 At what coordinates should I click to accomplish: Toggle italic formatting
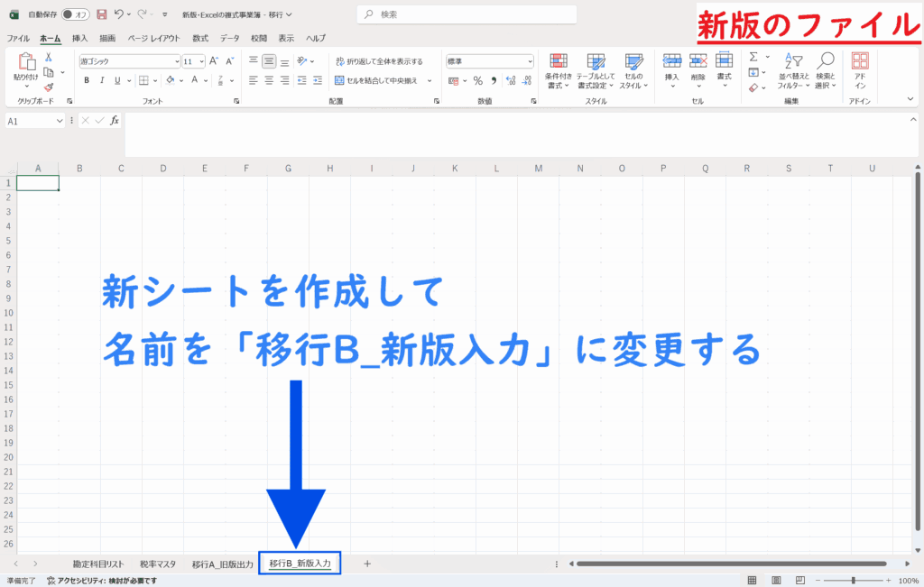point(103,80)
